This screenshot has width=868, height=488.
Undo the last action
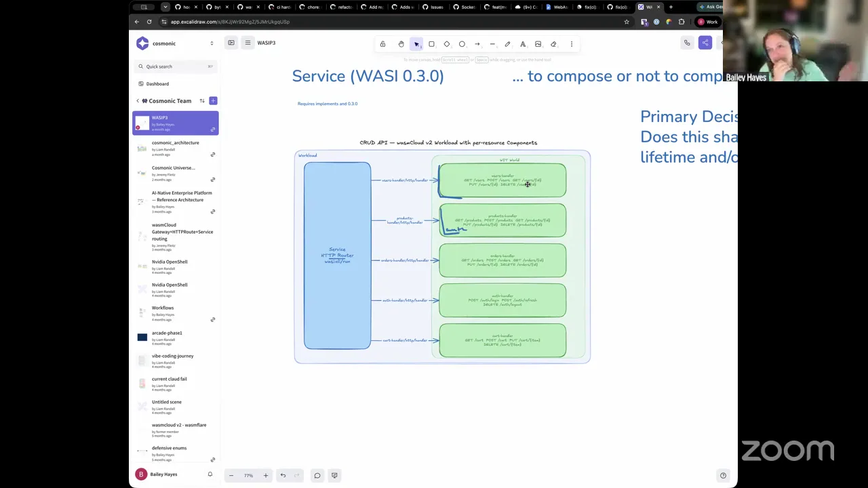(283, 476)
